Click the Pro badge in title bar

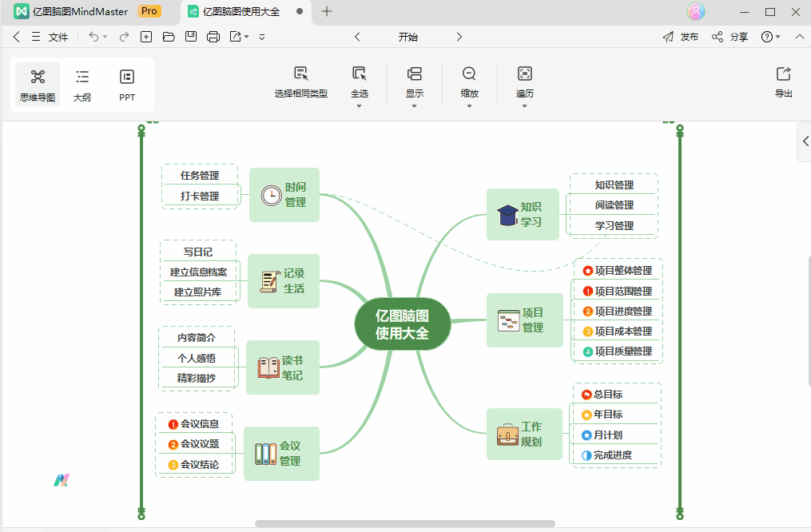(149, 11)
